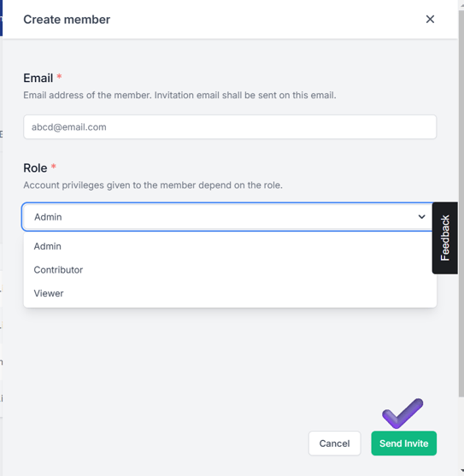Click the Role field label
The height and width of the screenshot is (476, 464).
click(x=35, y=167)
